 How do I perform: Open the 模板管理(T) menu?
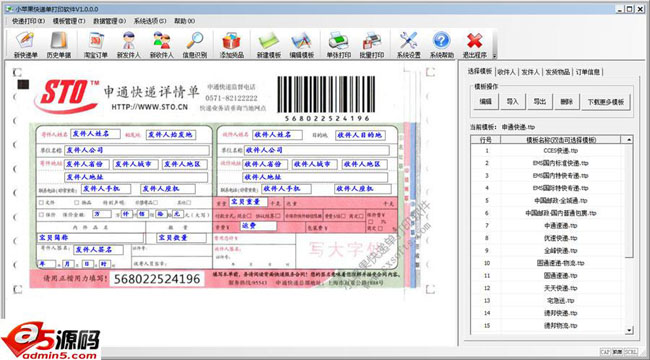pyautogui.click(x=69, y=21)
